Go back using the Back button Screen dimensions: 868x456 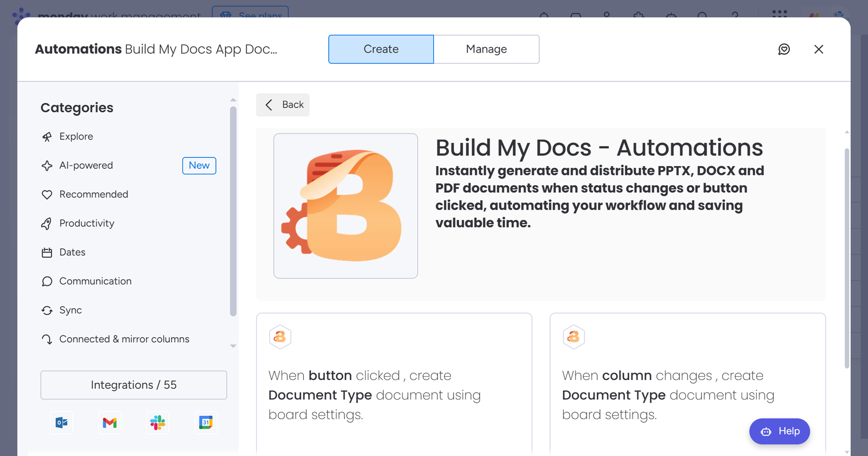pyautogui.click(x=283, y=105)
